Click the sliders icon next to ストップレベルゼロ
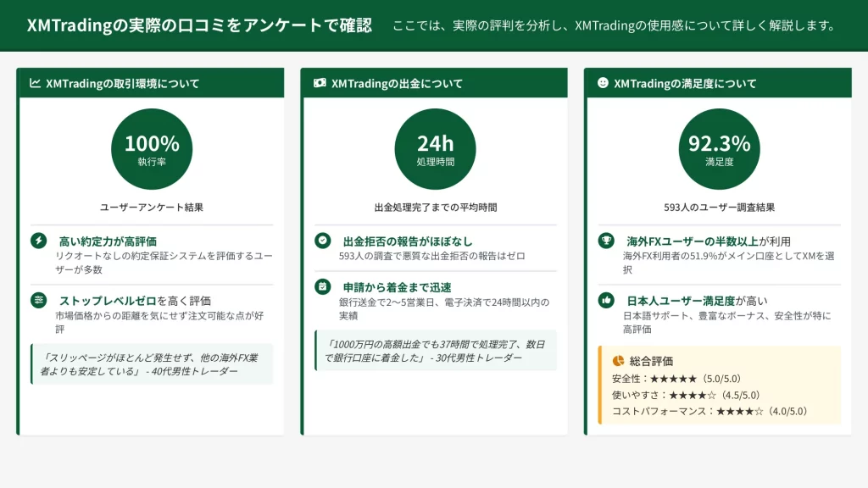Screen dimensions: 868x488 tap(39, 300)
